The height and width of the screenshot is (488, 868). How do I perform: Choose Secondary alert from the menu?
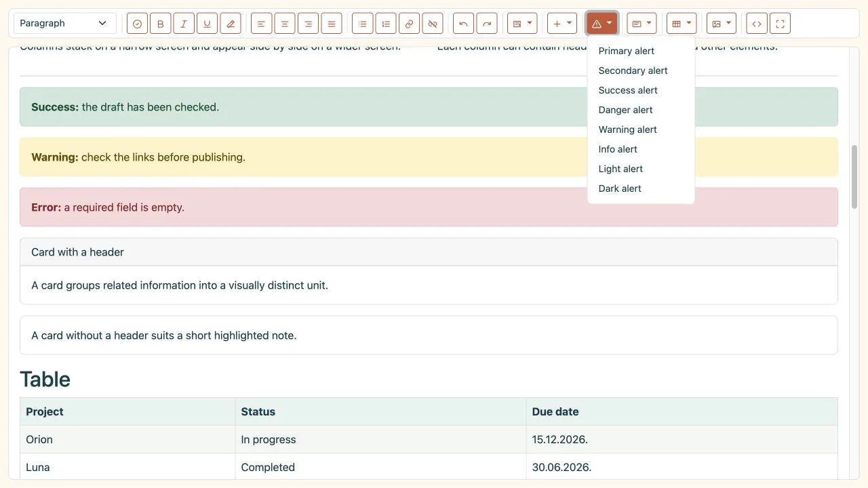coord(641,70)
